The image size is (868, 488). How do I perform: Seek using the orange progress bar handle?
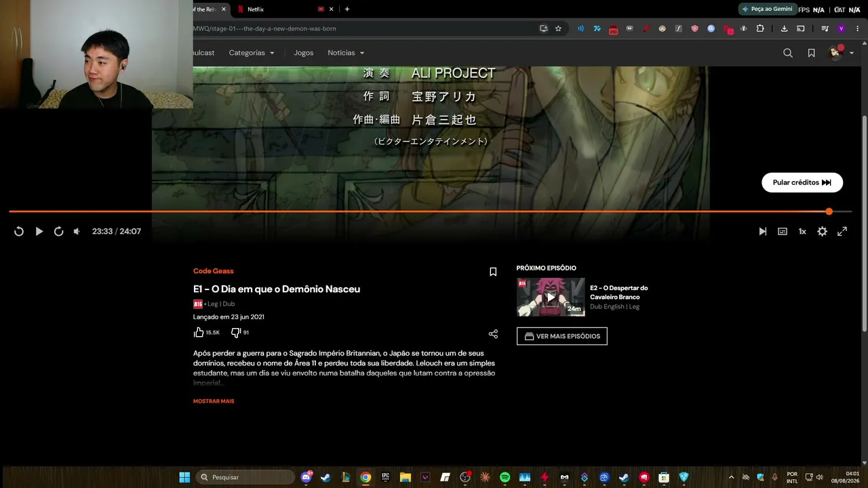[829, 211]
